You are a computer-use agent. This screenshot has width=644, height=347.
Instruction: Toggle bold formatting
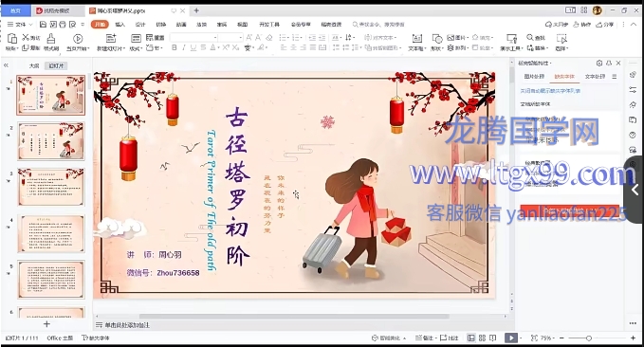coord(175,48)
